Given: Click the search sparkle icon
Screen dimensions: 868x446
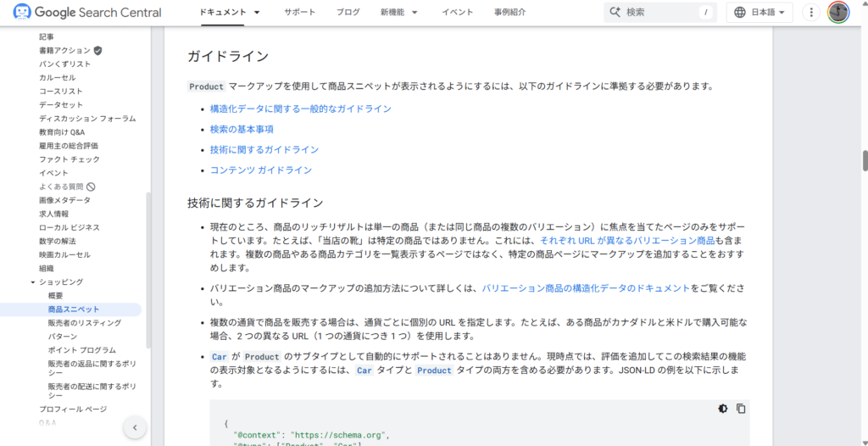Looking at the screenshot, I should (x=615, y=12).
